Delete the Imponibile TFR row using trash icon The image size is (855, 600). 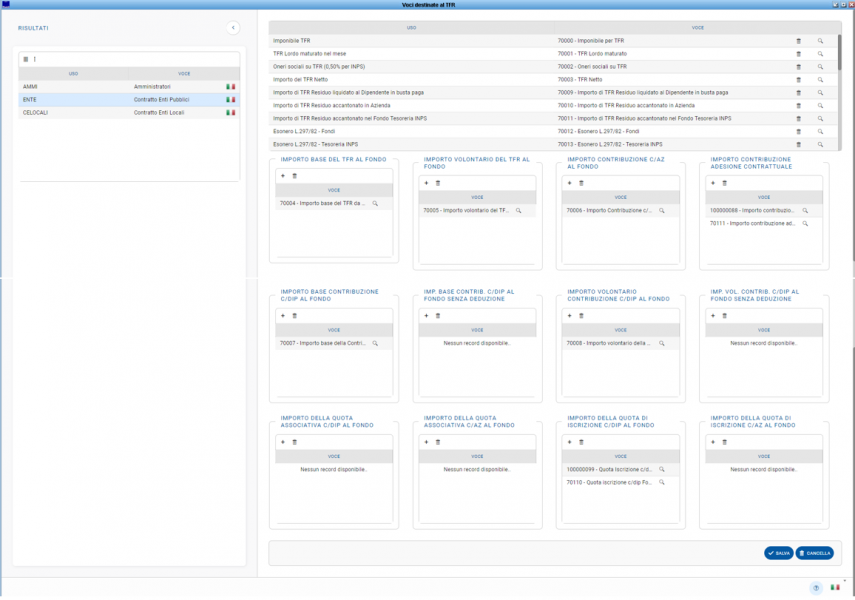798,41
